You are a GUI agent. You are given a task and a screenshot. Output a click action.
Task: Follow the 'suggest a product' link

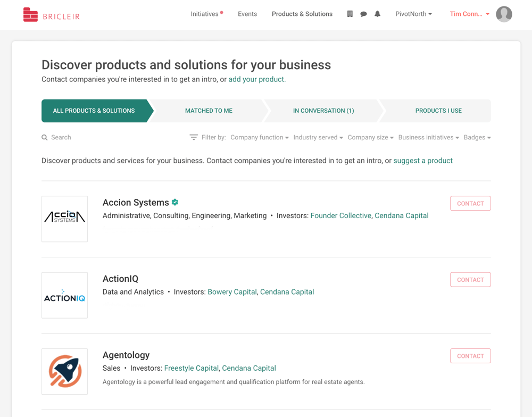pos(423,161)
